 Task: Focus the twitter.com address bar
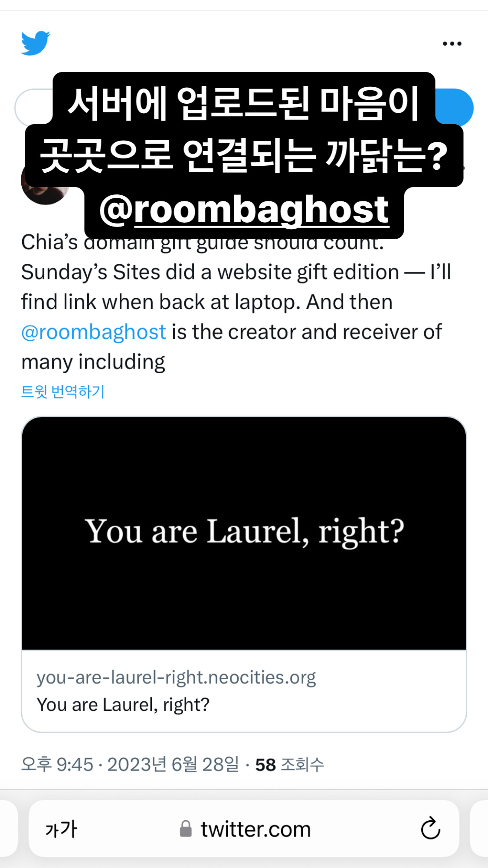coord(255,829)
